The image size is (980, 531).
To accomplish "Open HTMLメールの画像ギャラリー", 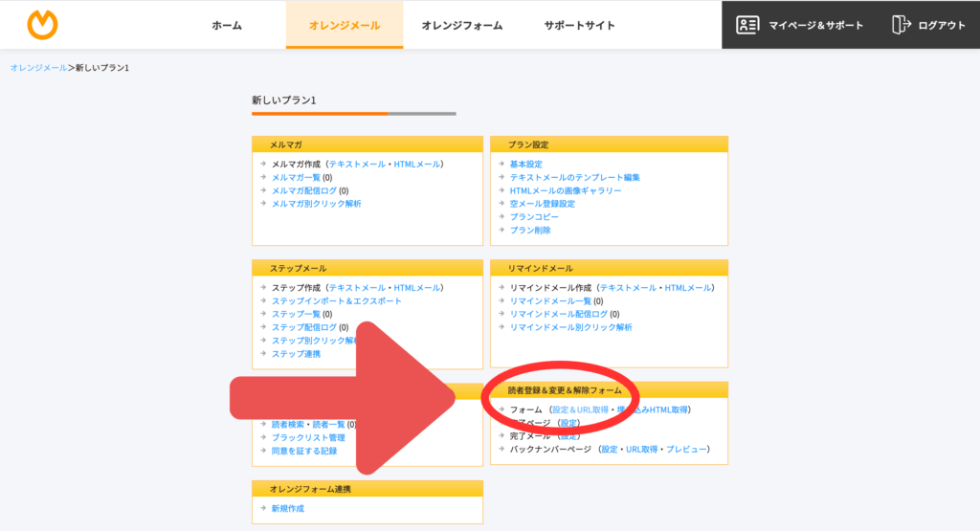I will coord(565,190).
